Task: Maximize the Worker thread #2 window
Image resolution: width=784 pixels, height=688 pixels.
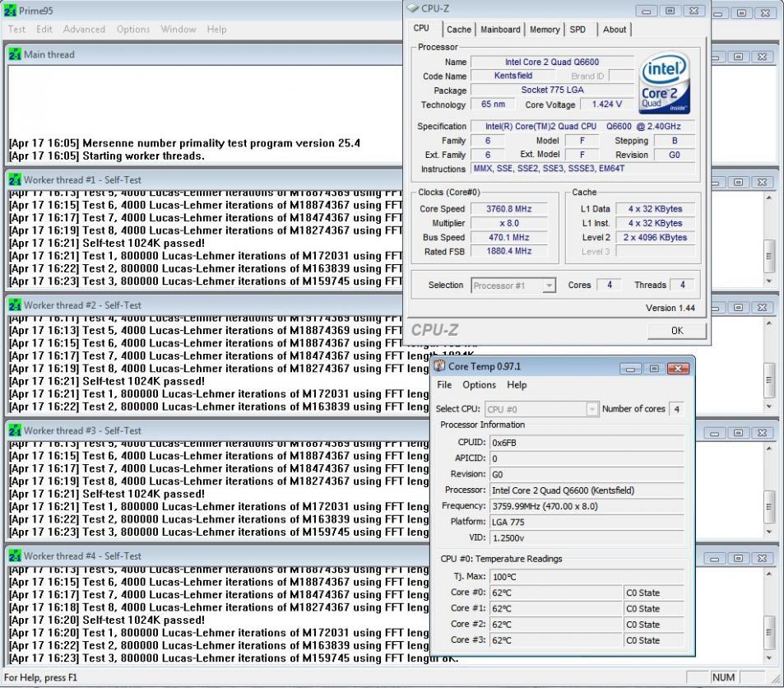Action: pos(738,308)
